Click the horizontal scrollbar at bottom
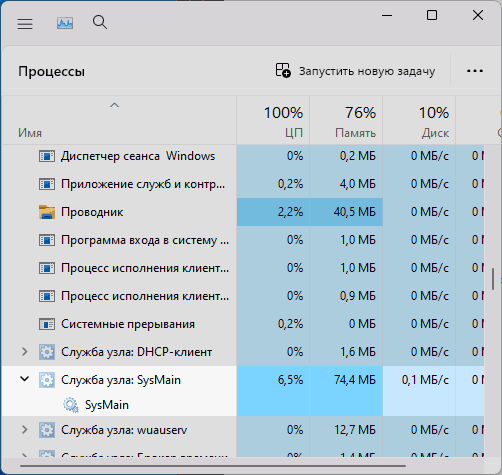502x475 pixels. pyautogui.click(x=213, y=466)
